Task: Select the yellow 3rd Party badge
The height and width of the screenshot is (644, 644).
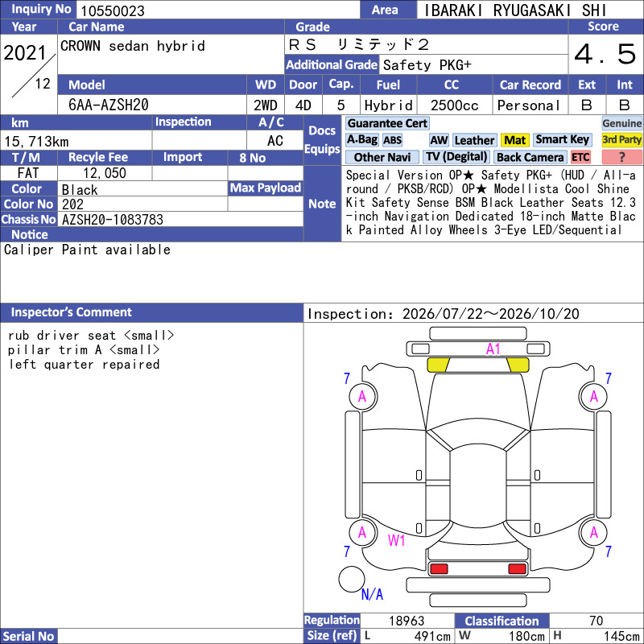Action: pyautogui.click(x=621, y=140)
